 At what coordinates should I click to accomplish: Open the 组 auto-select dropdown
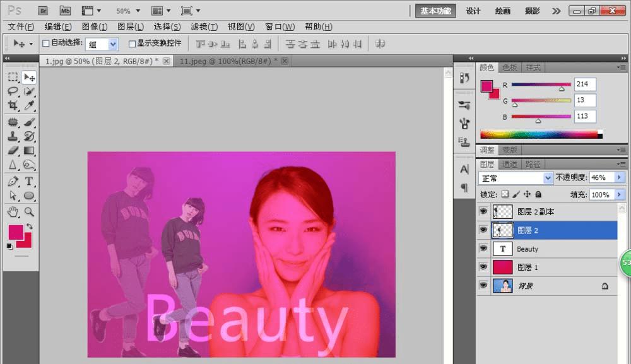[113, 44]
